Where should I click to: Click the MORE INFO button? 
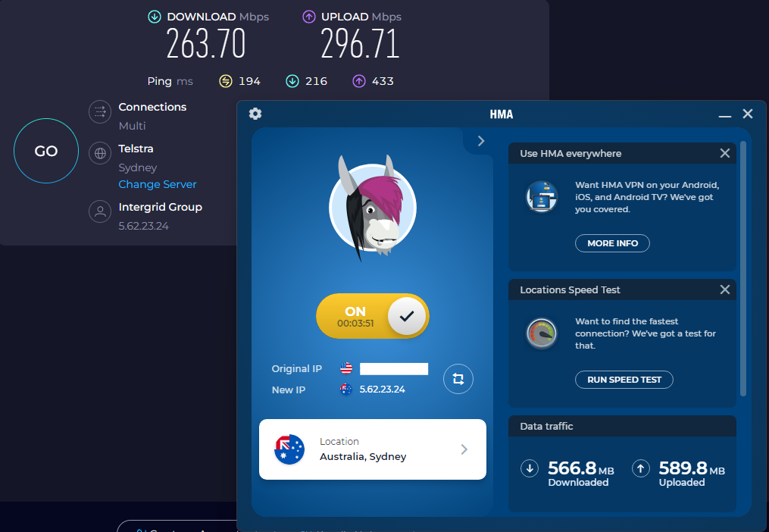(612, 243)
